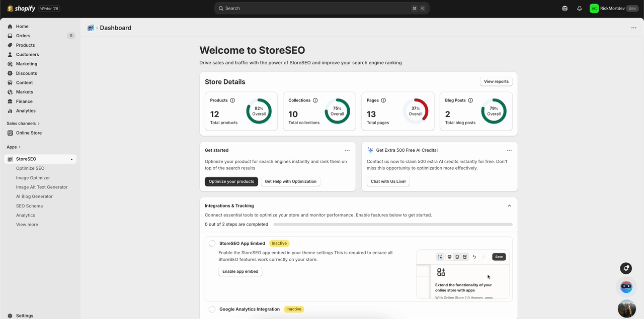
Task: Click the Dashboard page more options ellipsis
Action: (x=633, y=28)
